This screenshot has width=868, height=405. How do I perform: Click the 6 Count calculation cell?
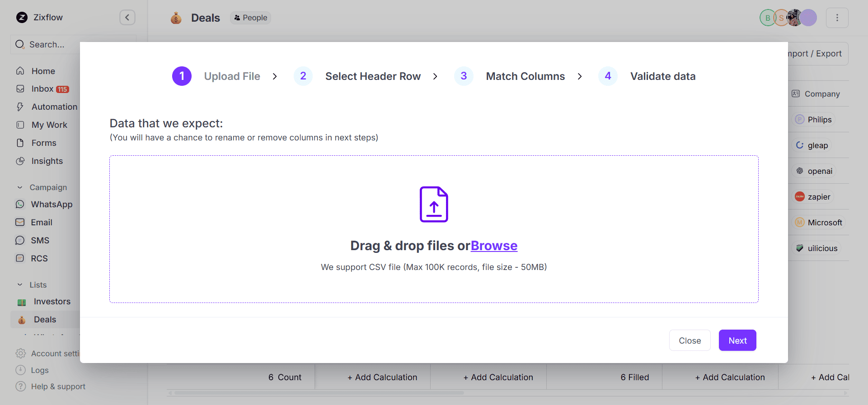[285, 377]
